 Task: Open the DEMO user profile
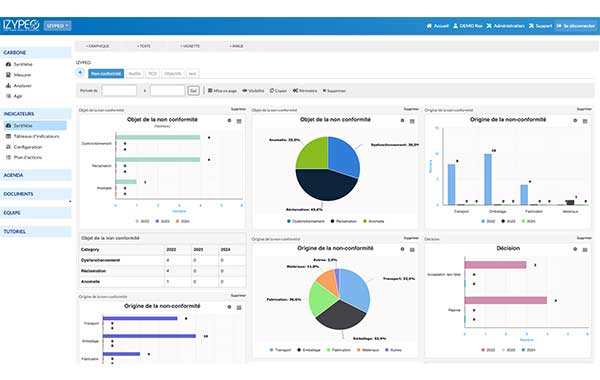[468, 26]
